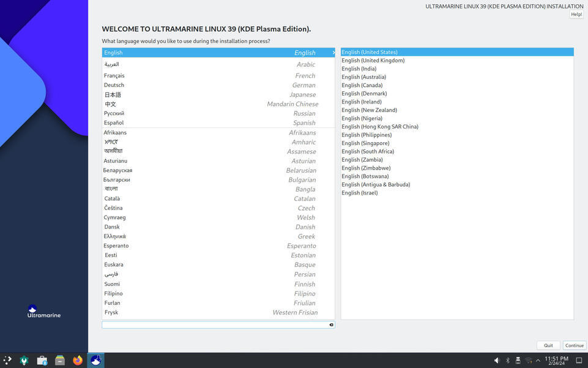Select Bangla language row
This screenshot has width=588, height=368.
tap(218, 189)
